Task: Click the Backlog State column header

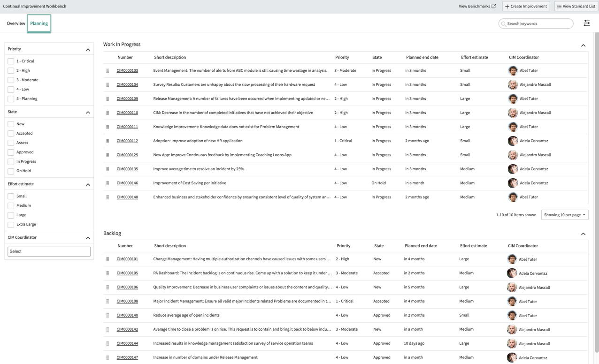Action: pos(379,246)
